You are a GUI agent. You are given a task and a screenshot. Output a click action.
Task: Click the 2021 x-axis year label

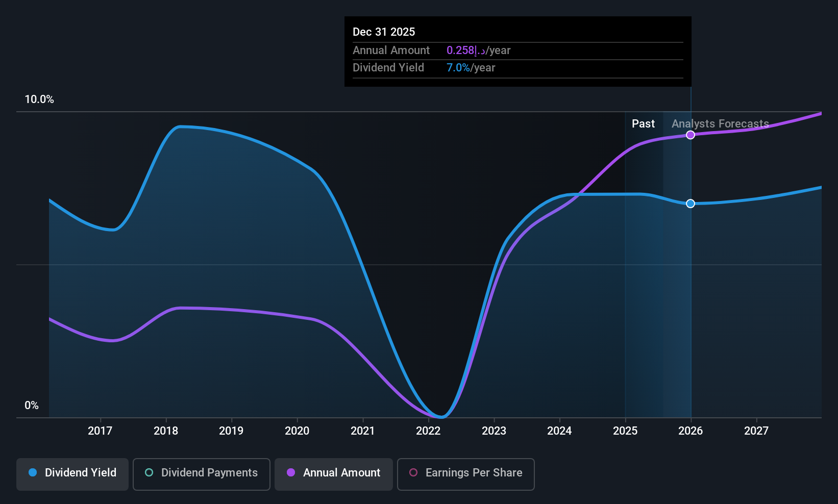pos(363,431)
